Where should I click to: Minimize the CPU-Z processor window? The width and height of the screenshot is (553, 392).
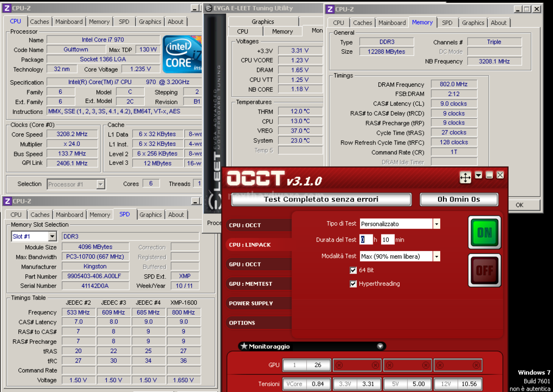tap(195, 8)
